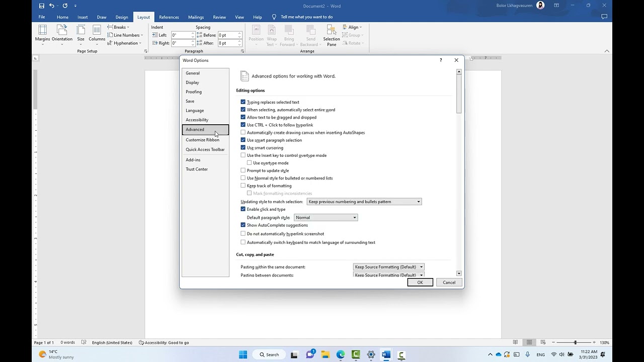This screenshot has width=644, height=362.
Task: Enable Prompt to update style
Action: (x=243, y=170)
